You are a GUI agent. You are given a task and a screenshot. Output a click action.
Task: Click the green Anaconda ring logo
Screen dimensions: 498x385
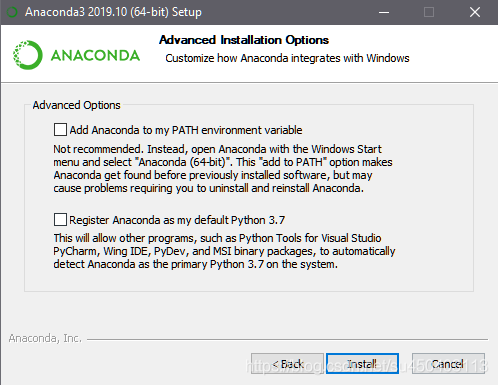(28, 55)
